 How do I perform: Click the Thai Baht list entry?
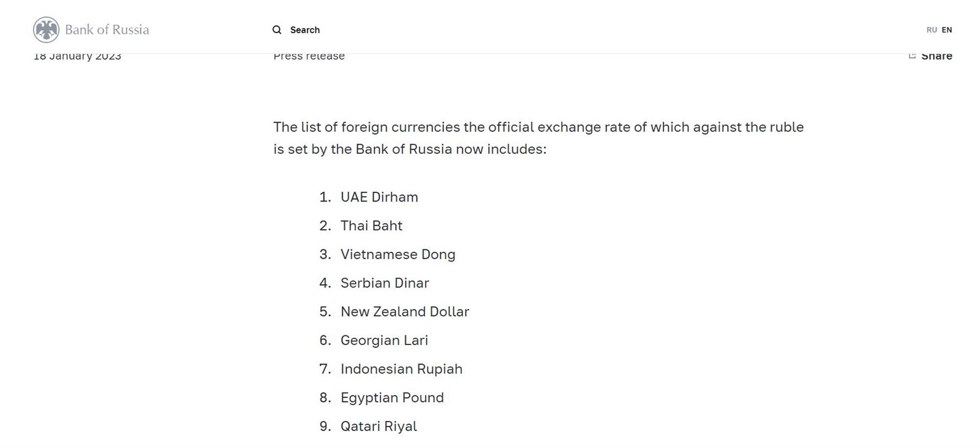(371, 226)
